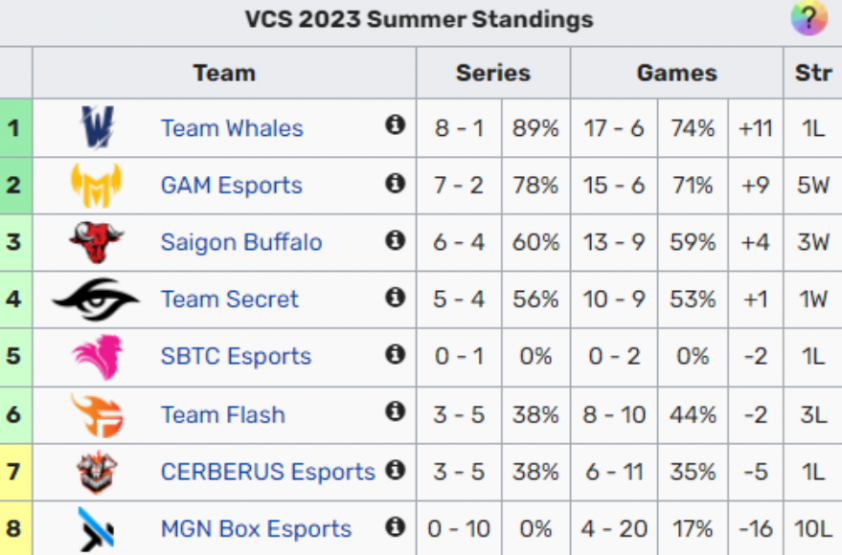This screenshot has width=842, height=555.
Task: Follow the Saigon Buffalo link
Action: pos(241,242)
